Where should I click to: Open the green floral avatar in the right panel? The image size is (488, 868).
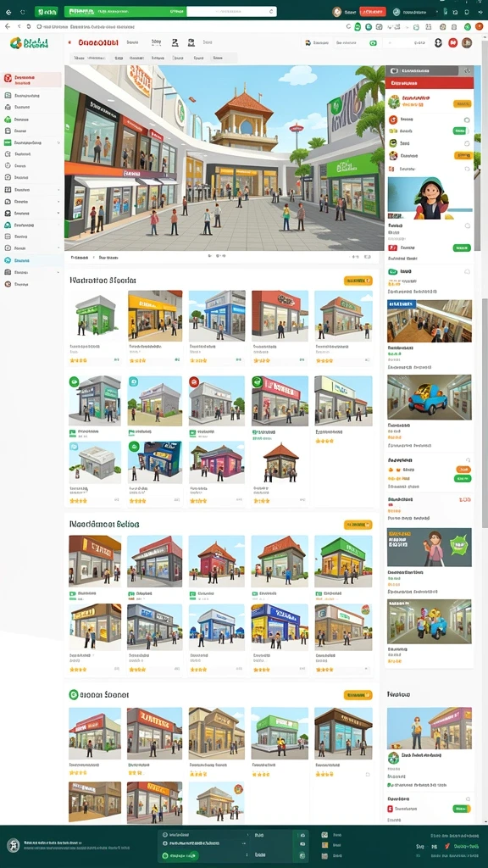(x=394, y=102)
